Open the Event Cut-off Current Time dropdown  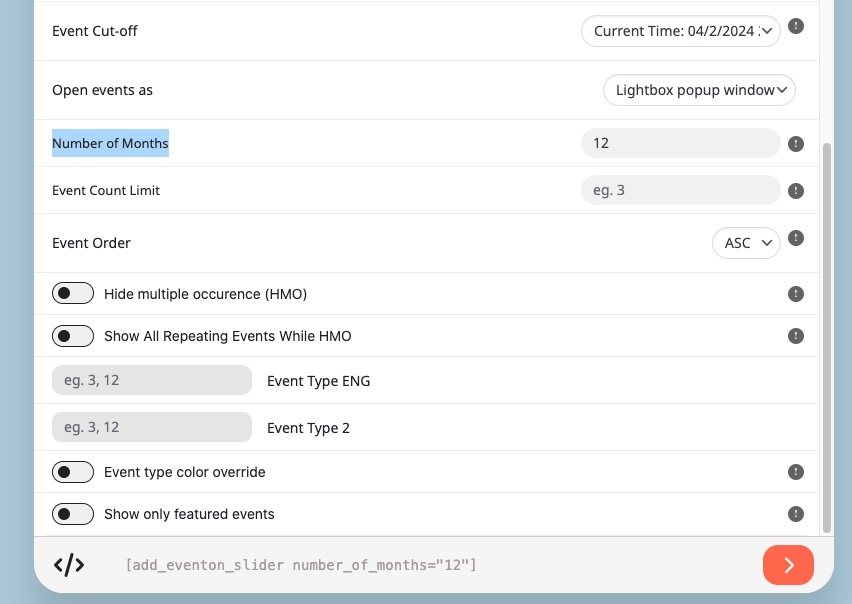681,31
